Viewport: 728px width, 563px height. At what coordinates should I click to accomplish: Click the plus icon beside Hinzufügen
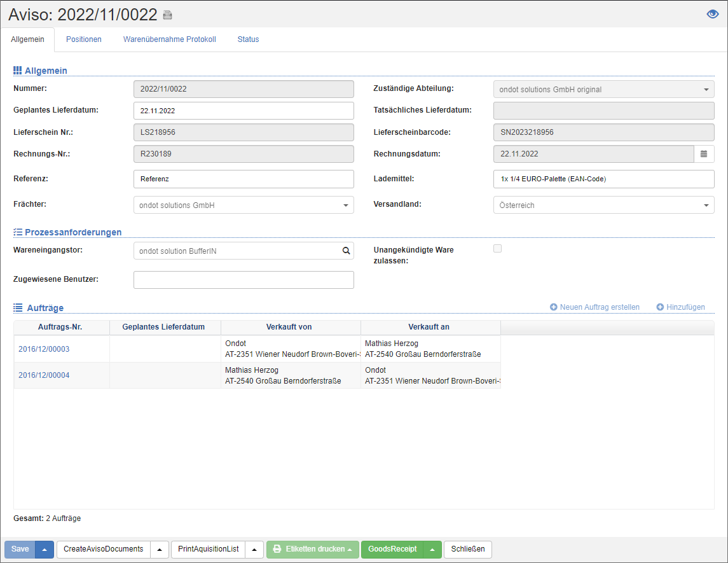(x=660, y=307)
